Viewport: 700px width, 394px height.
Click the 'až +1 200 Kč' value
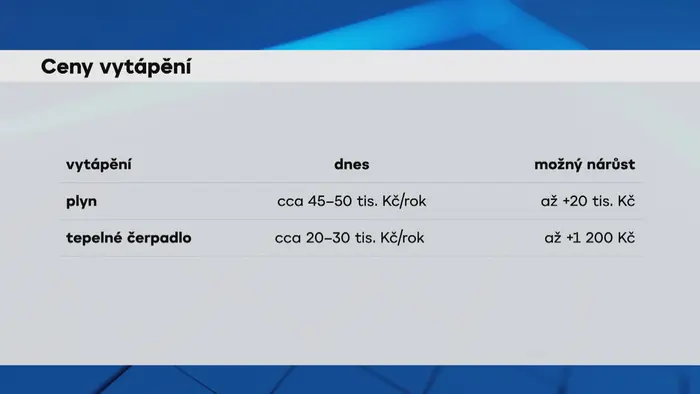point(590,238)
